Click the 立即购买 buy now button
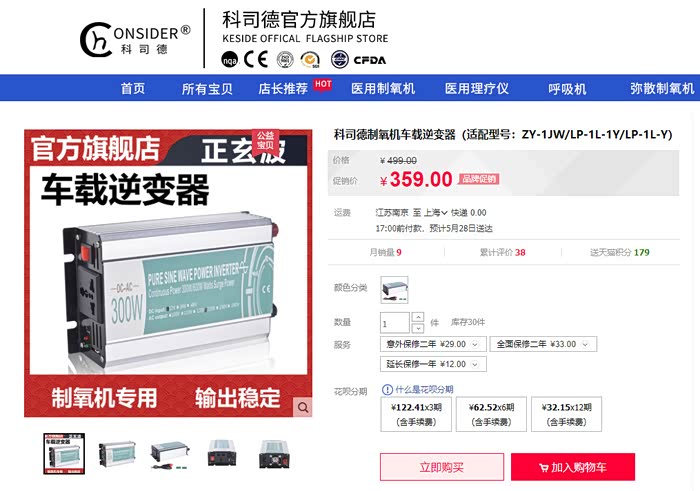This screenshot has width=700, height=491. [x=442, y=467]
